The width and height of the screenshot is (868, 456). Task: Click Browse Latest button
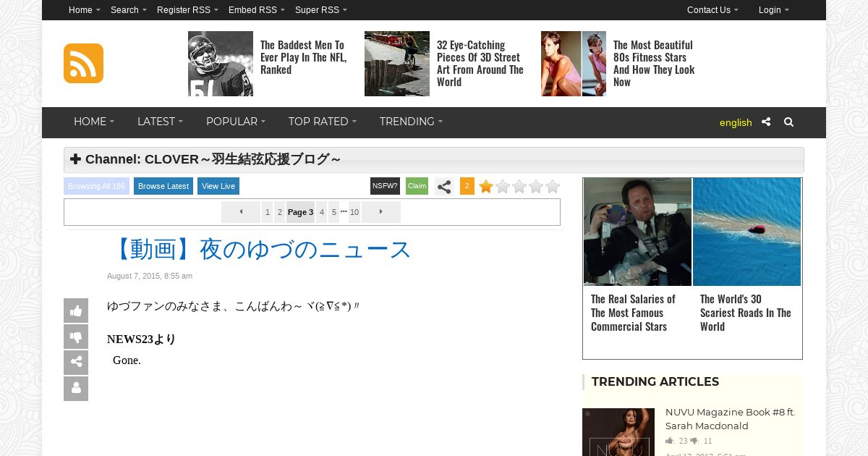[163, 186]
